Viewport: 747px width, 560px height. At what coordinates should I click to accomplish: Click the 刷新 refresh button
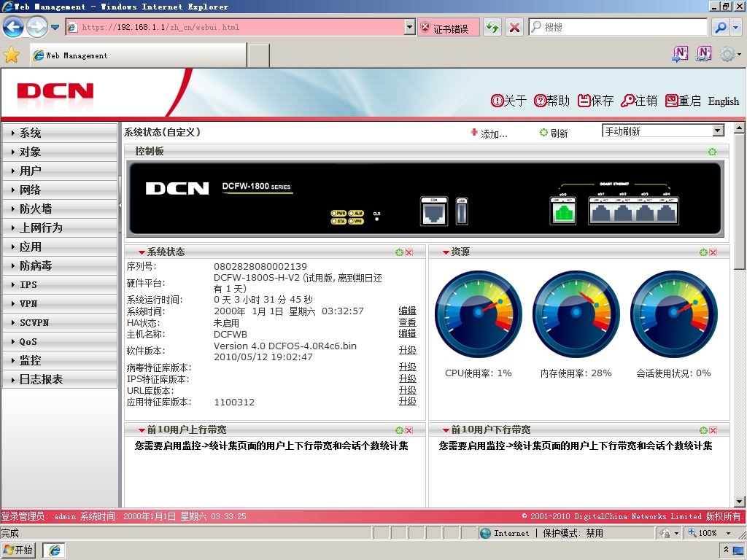click(554, 133)
